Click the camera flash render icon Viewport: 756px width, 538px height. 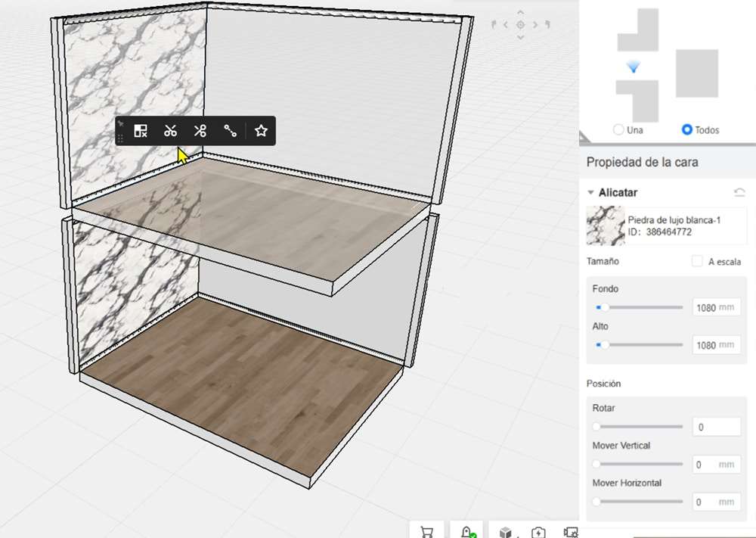coord(538,533)
